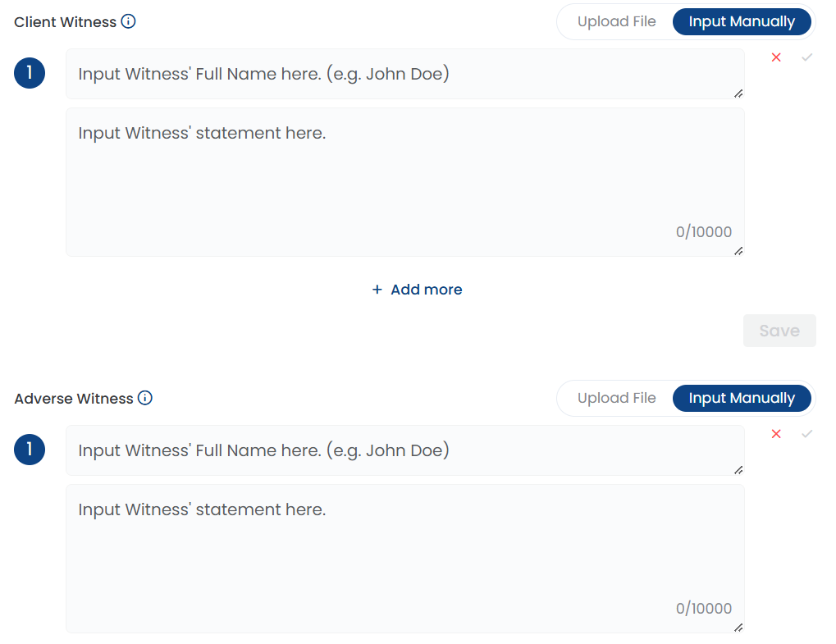
Task: Confirm client witness entry with checkmark
Action: [x=806, y=57]
